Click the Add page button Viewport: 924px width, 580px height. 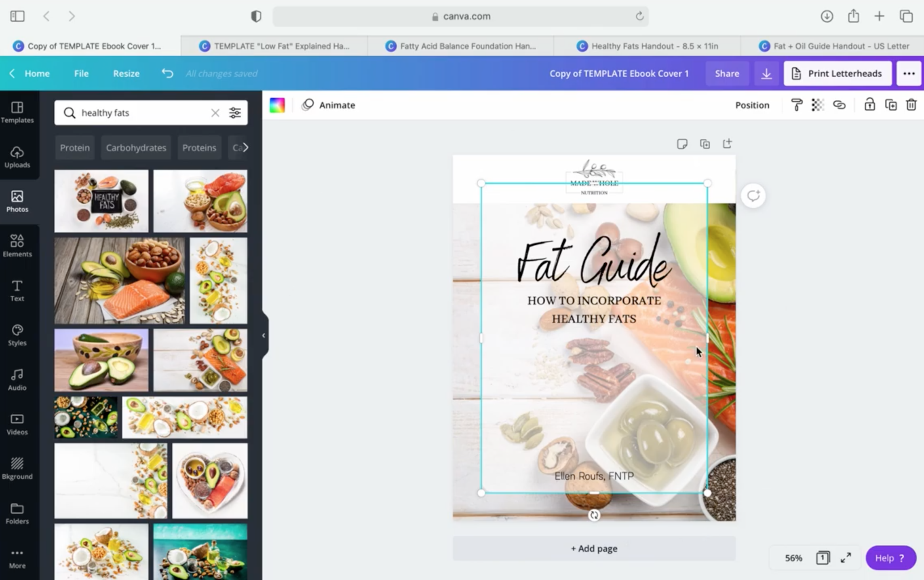593,548
